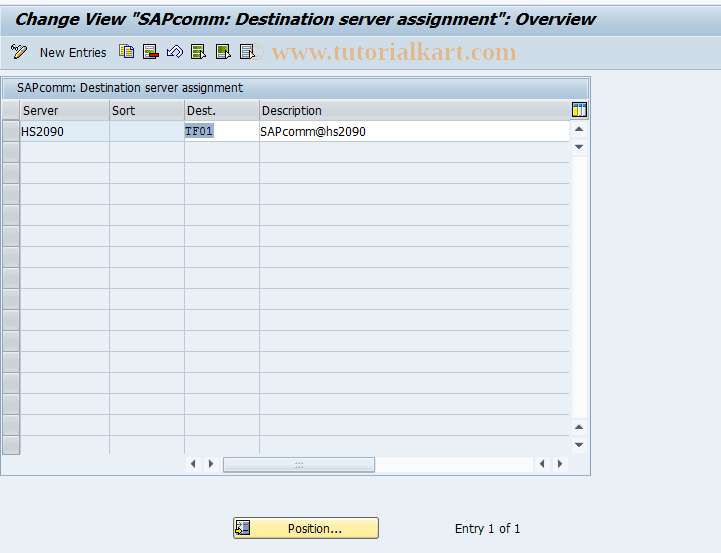The image size is (721, 553).
Task: Click the Copy As icon
Action: (126, 51)
